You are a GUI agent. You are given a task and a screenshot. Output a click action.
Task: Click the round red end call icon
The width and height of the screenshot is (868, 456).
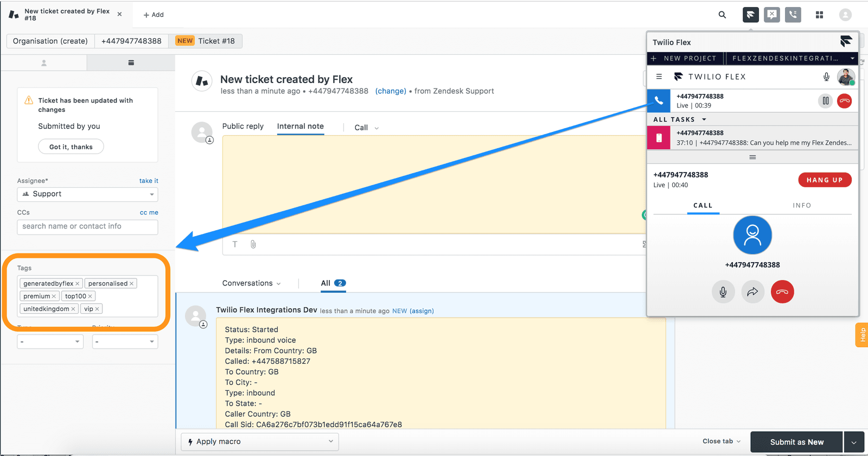pos(782,292)
